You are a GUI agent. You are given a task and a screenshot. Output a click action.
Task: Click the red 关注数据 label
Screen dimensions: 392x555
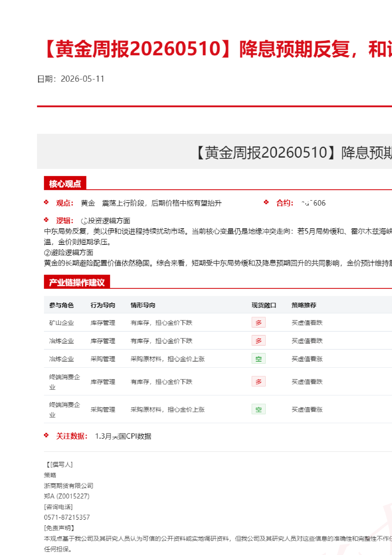[72, 436]
